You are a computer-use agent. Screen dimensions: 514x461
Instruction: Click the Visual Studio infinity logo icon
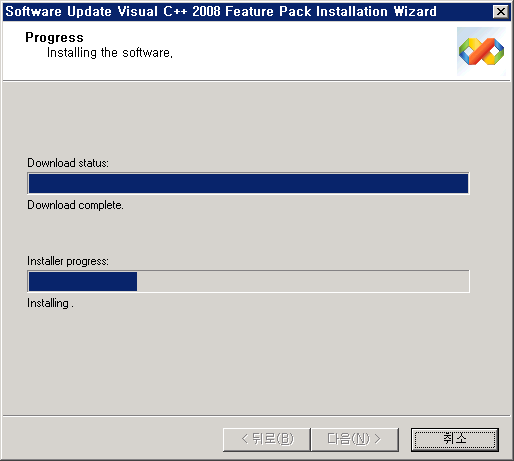pyautogui.click(x=481, y=51)
